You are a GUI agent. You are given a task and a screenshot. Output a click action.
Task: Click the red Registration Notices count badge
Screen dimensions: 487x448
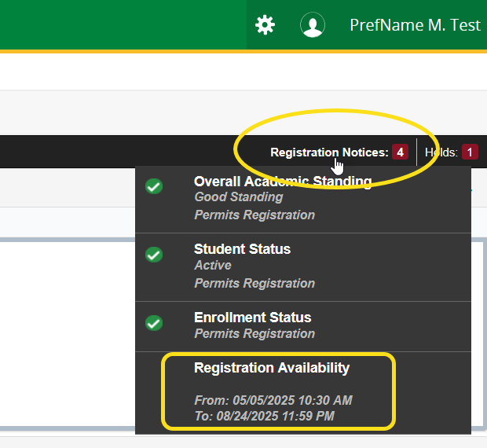(x=400, y=152)
